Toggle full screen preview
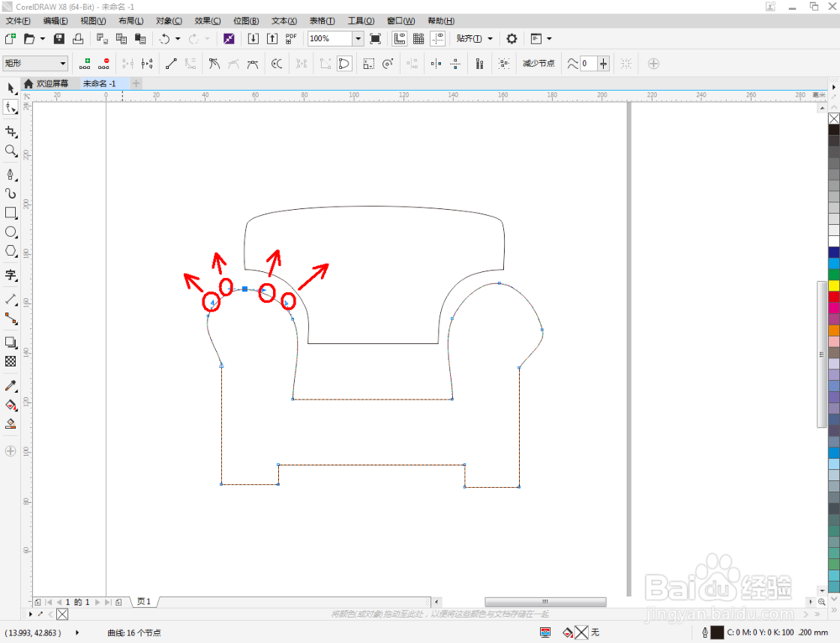 (375, 39)
